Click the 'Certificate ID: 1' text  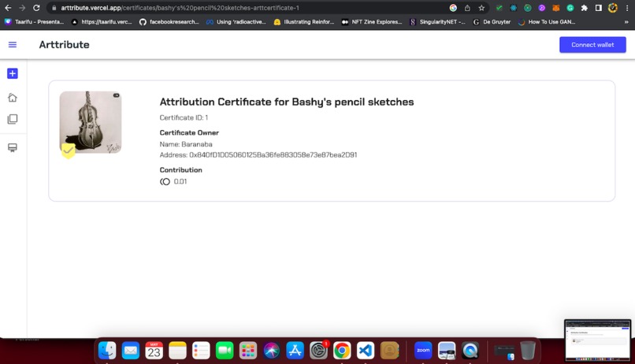coord(184,117)
